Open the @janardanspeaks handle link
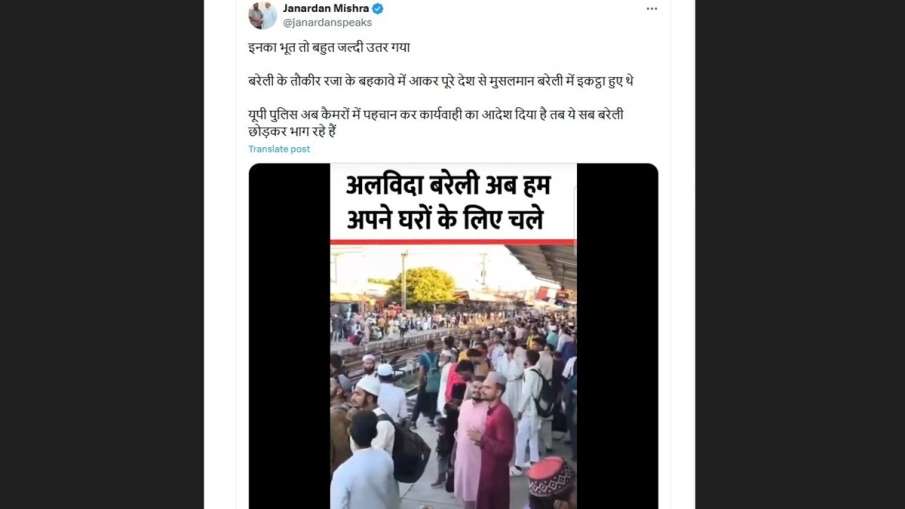 coord(327,23)
